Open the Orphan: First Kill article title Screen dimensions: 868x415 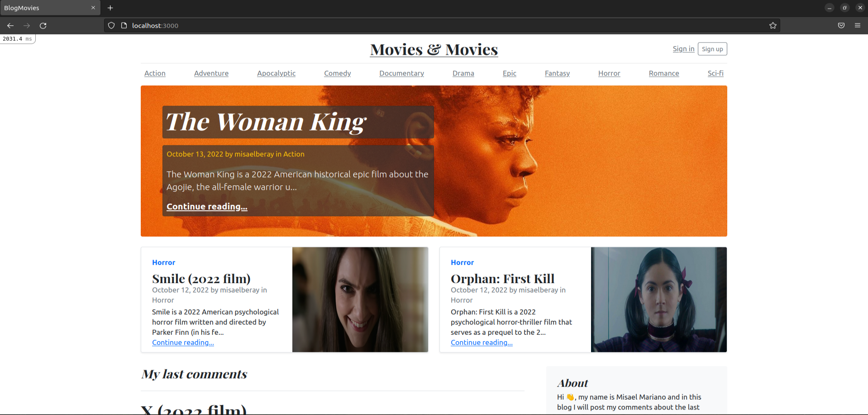[502, 278]
